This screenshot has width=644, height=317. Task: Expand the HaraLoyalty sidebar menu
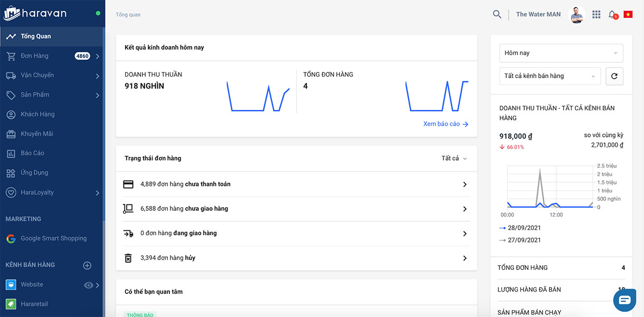pyautogui.click(x=98, y=193)
